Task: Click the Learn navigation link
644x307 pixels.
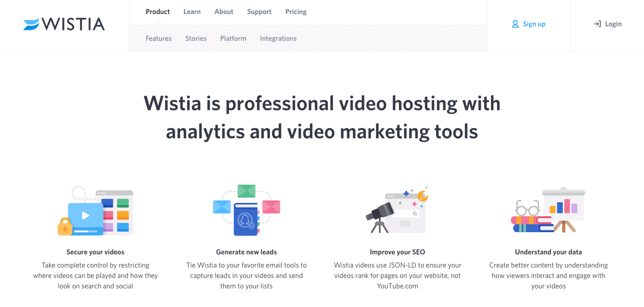Action: click(x=192, y=11)
